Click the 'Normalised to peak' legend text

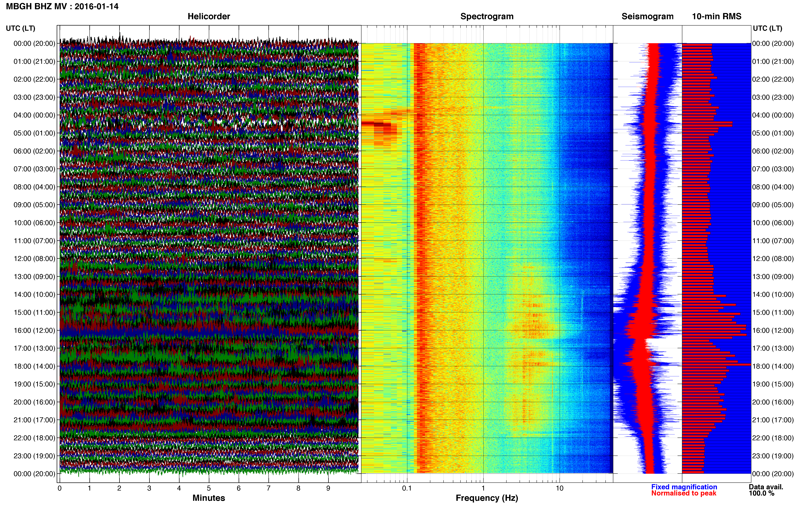click(x=684, y=493)
